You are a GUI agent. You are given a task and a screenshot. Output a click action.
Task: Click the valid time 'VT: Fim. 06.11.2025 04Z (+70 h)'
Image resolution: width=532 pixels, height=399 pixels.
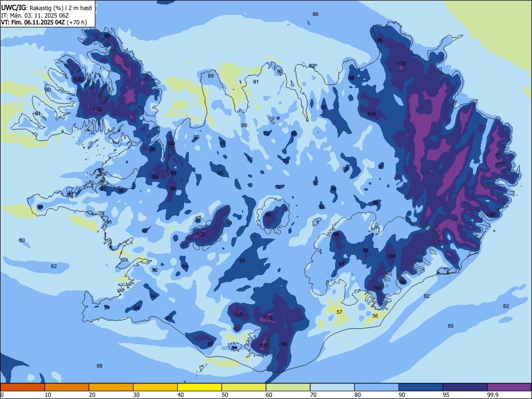[x=44, y=22]
